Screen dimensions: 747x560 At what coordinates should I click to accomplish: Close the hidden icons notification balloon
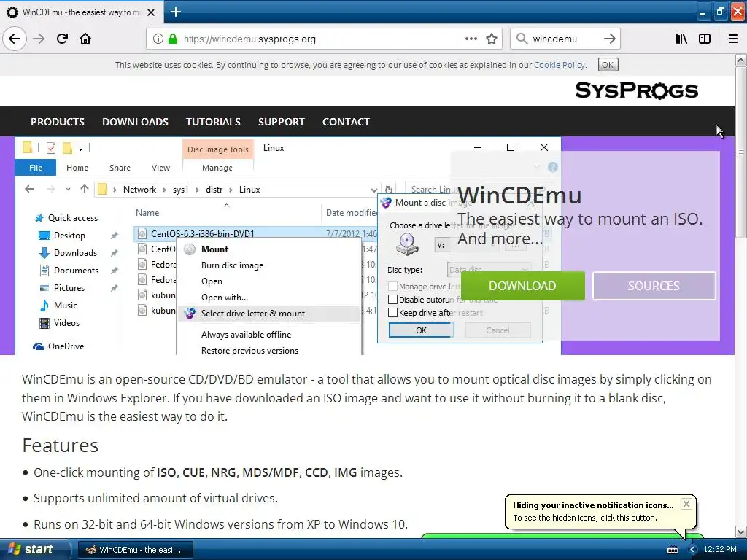tap(686, 504)
